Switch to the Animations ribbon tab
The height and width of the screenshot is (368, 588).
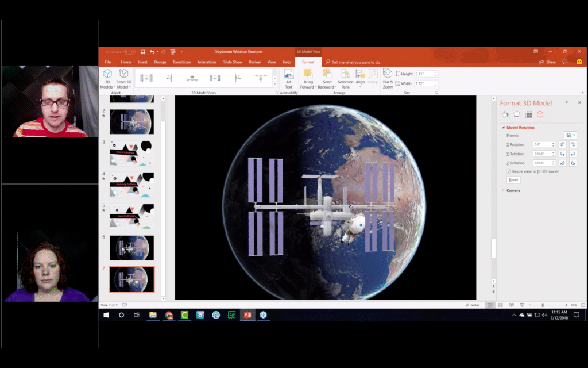207,62
